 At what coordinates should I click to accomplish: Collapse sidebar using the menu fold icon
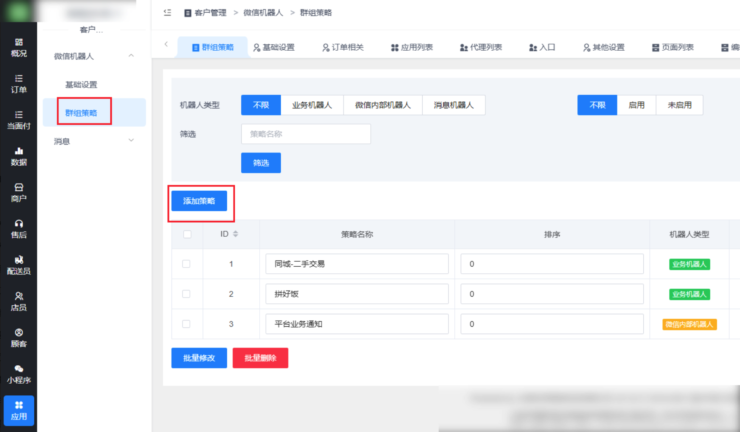pyautogui.click(x=167, y=13)
